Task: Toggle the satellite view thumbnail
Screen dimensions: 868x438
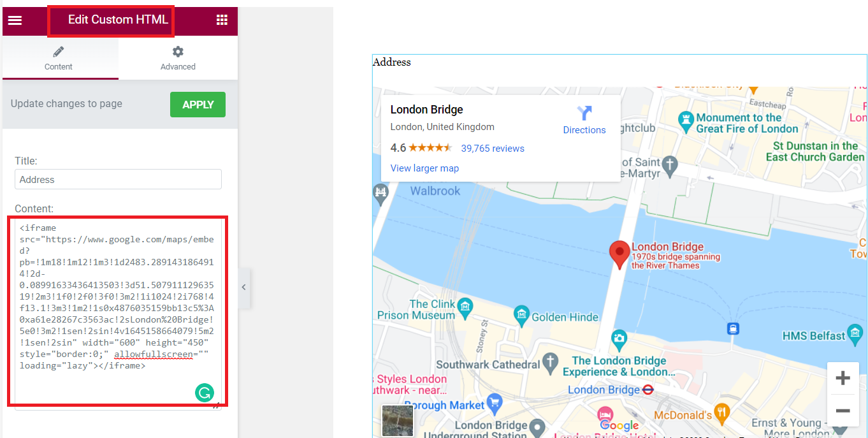Action: [398, 420]
